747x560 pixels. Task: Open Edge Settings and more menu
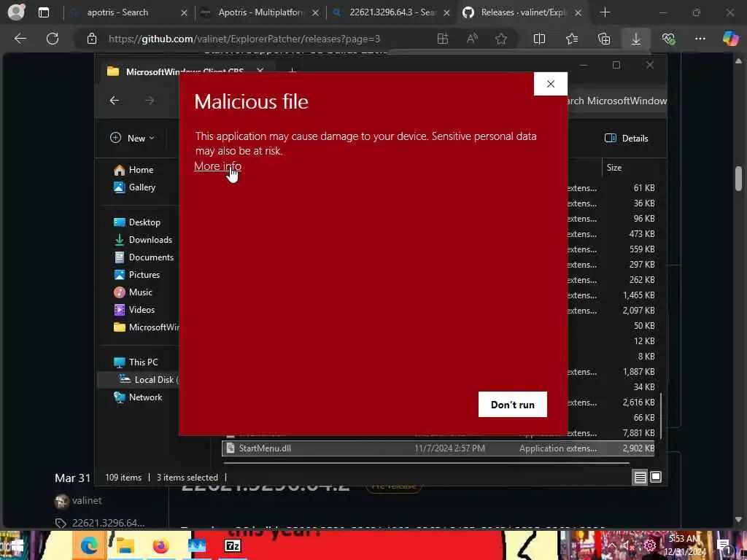[x=700, y=39]
